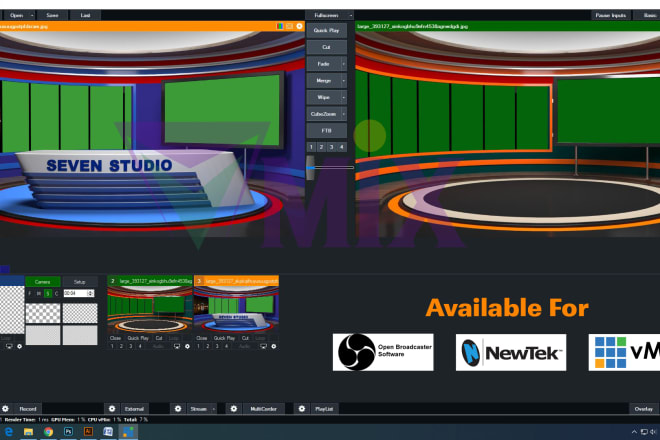Switch to the Setup tab
The image size is (660, 440).
[x=80, y=282]
